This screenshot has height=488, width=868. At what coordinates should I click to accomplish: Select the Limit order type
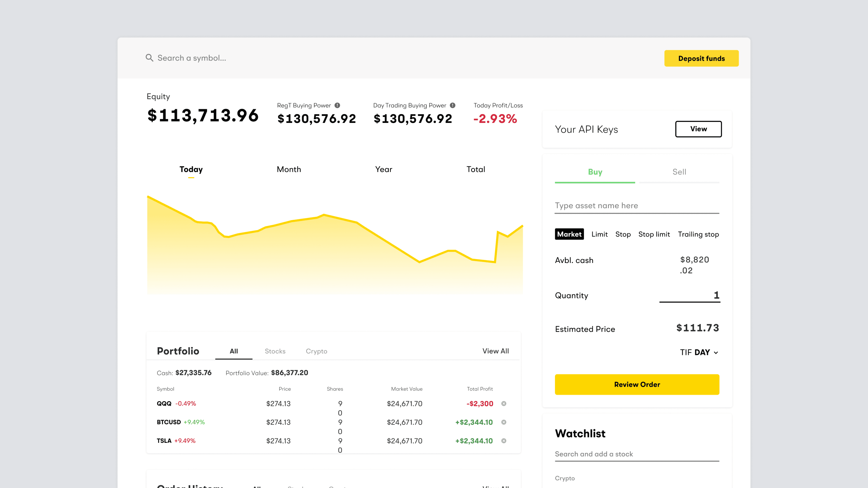click(x=599, y=234)
